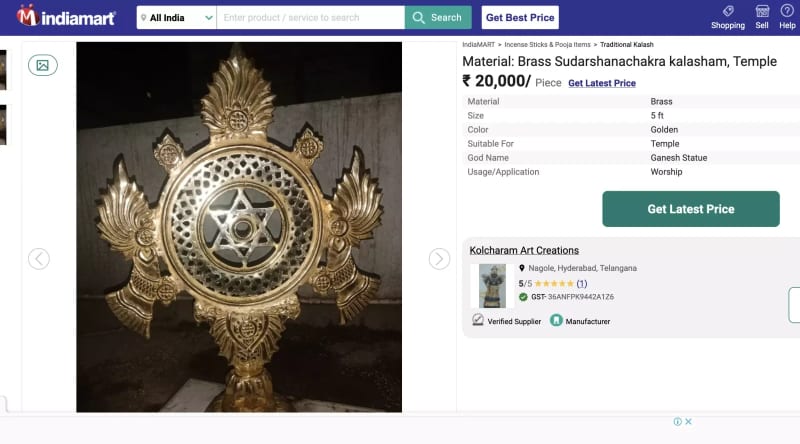The width and height of the screenshot is (800, 444).
Task: Click the image gallery icon button
Action: pyautogui.click(x=43, y=65)
